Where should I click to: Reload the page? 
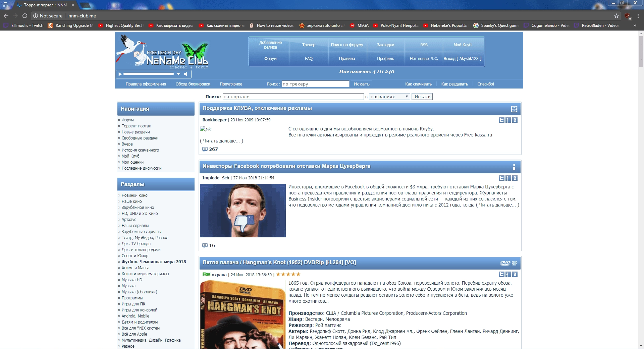coord(24,16)
